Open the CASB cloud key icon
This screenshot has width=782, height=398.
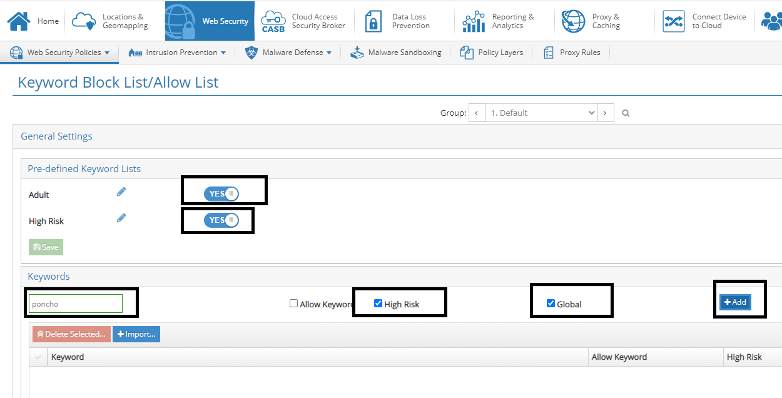pyautogui.click(x=273, y=21)
